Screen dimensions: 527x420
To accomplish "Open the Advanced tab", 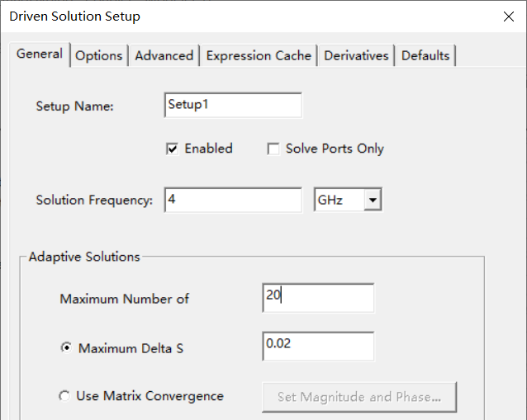I will tap(164, 56).
